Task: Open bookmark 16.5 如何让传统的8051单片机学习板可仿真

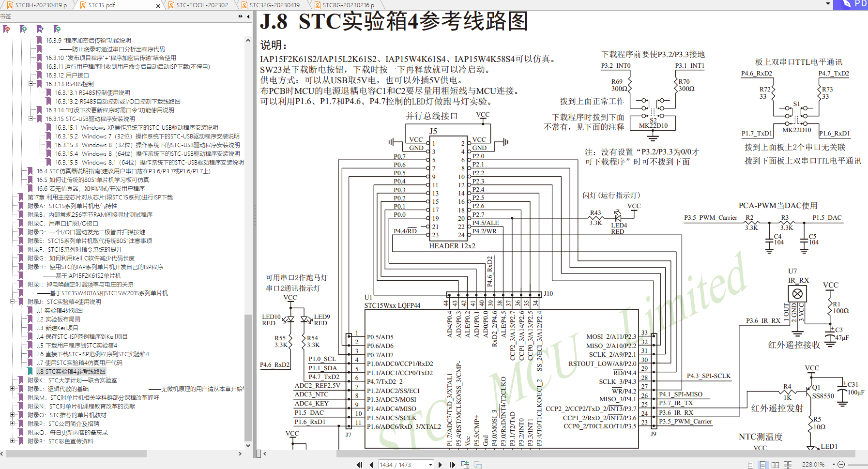Action: point(93,180)
